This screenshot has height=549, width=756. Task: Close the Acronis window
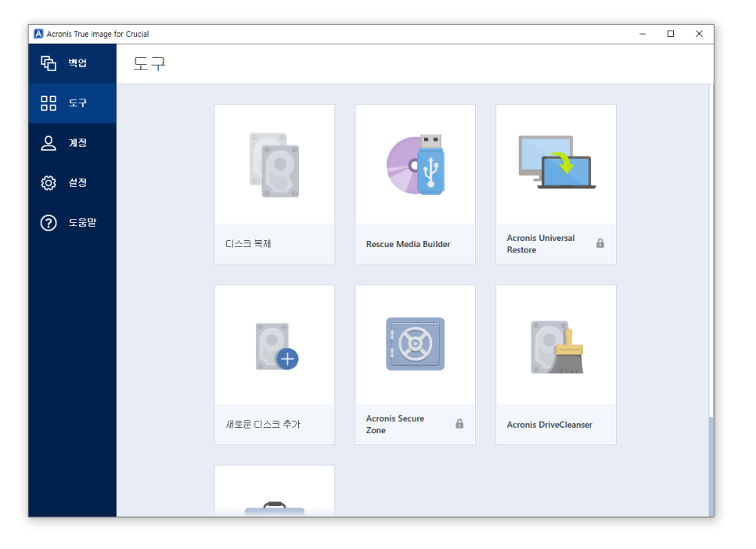click(x=699, y=34)
